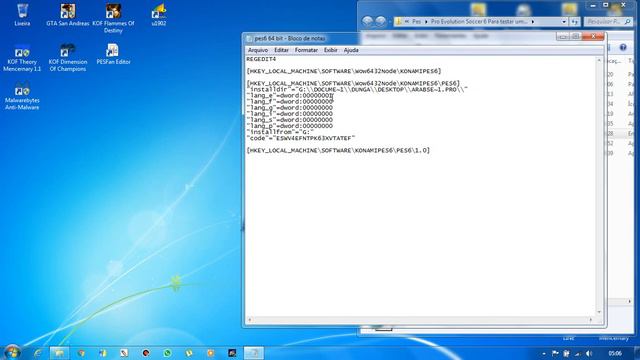Click Notepad's horizontal scrollbar left arrow

pyautogui.click(x=250, y=320)
